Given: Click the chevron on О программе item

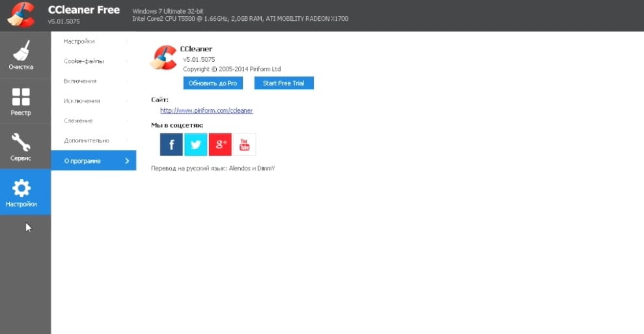Looking at the screenshot, I should click(x=127, y=161).
